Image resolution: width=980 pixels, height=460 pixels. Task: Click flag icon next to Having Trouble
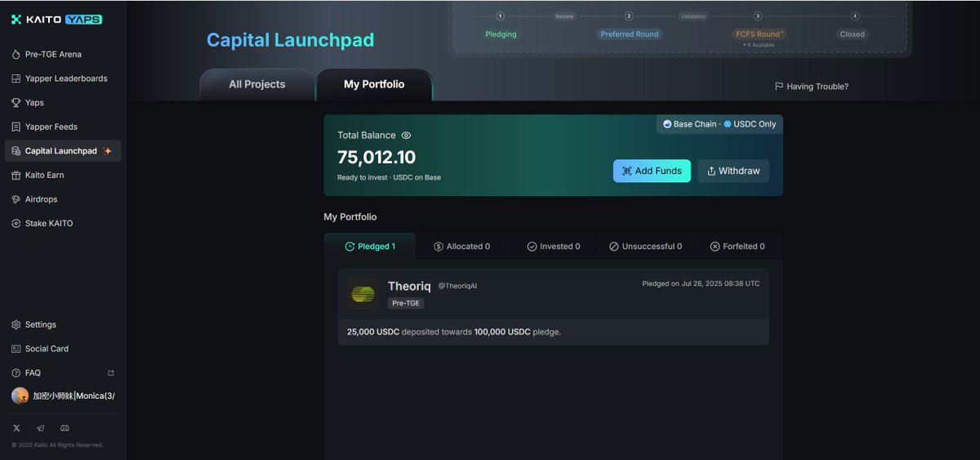779,87
